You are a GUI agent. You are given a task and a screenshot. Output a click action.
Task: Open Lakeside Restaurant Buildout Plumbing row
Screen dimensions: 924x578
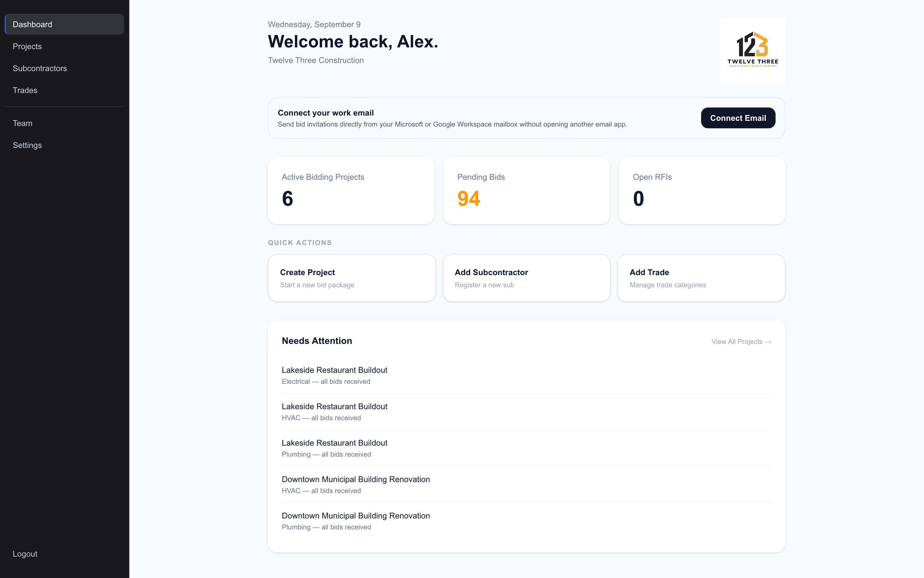tap(526, 448)
